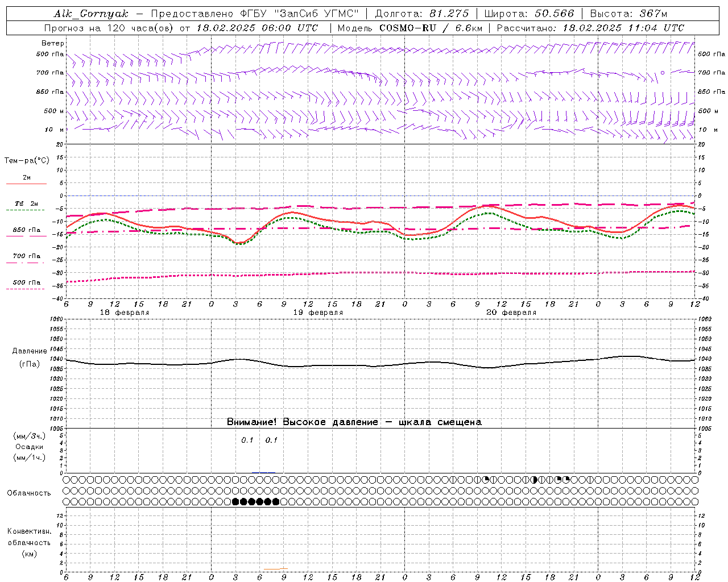This screenshot has height=582, width=728.
Task: Select the warning Внимание! Высокое давление — шкала смещена
Action: click(x=354, y=422)
